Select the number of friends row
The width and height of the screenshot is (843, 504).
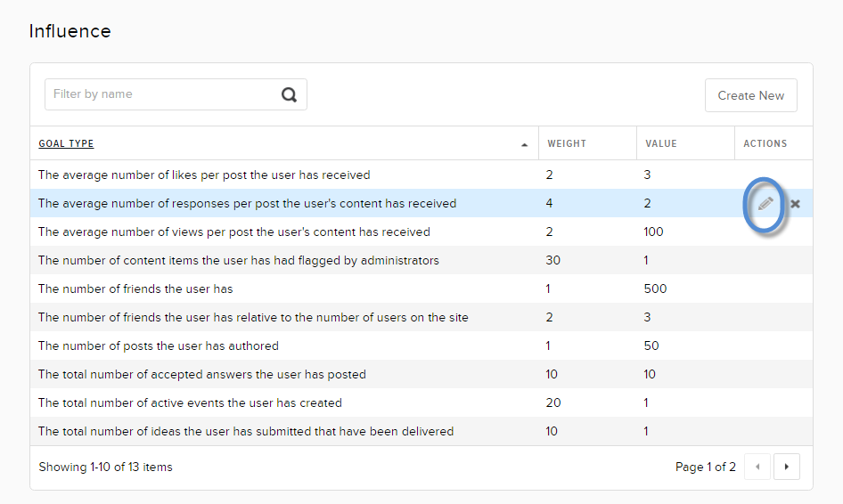(135, 289)
